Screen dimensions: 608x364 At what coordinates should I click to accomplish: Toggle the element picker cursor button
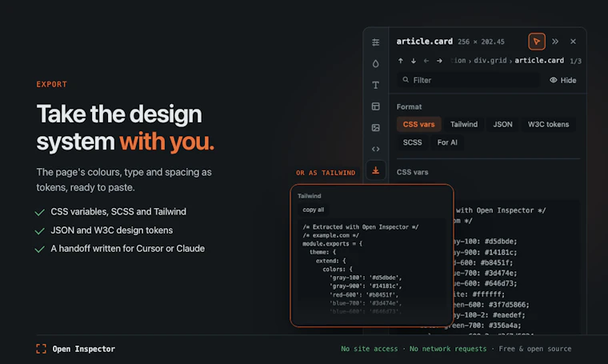click(537, 42)
